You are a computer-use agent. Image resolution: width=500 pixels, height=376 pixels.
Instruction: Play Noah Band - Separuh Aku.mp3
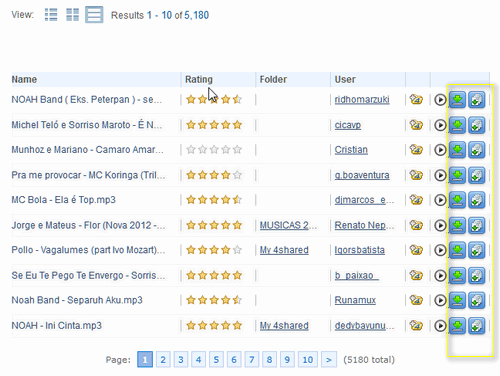(x=440, y=300)
